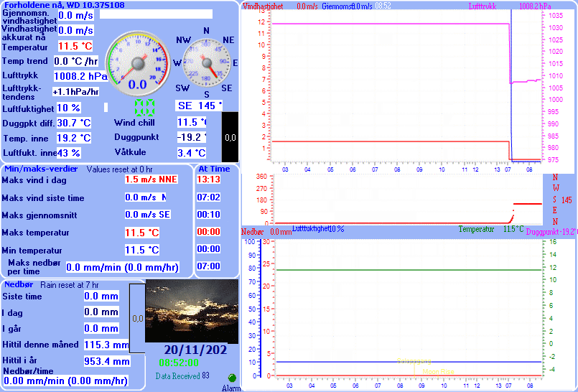Image resolution: width=578 pixels, height=392 pixels.
Task: Click the Data Received counter label
Action: (178, 375)
